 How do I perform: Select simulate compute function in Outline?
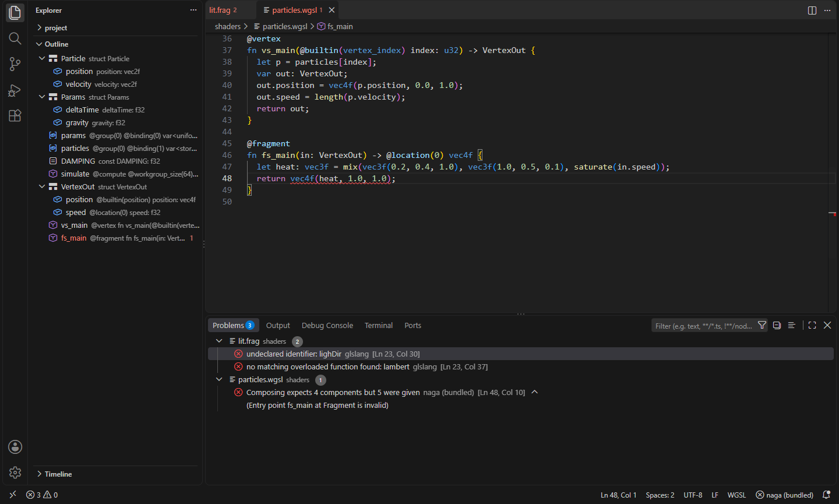115,174
